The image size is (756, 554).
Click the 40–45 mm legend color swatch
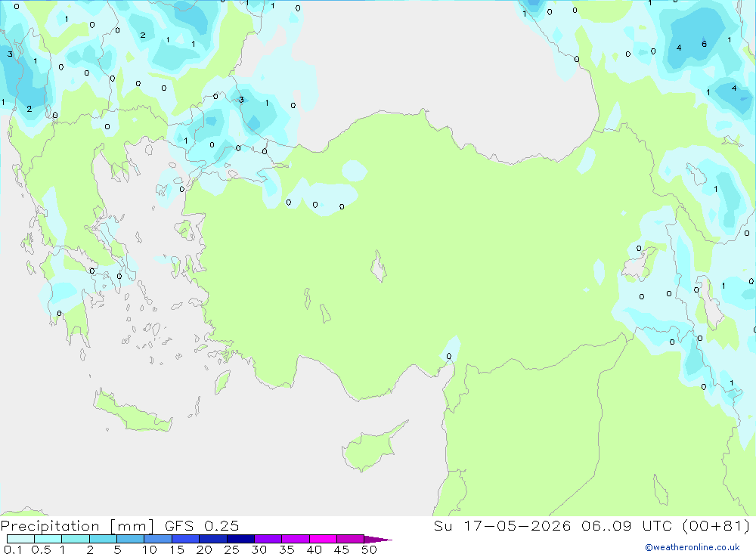[x=323, y=539]
